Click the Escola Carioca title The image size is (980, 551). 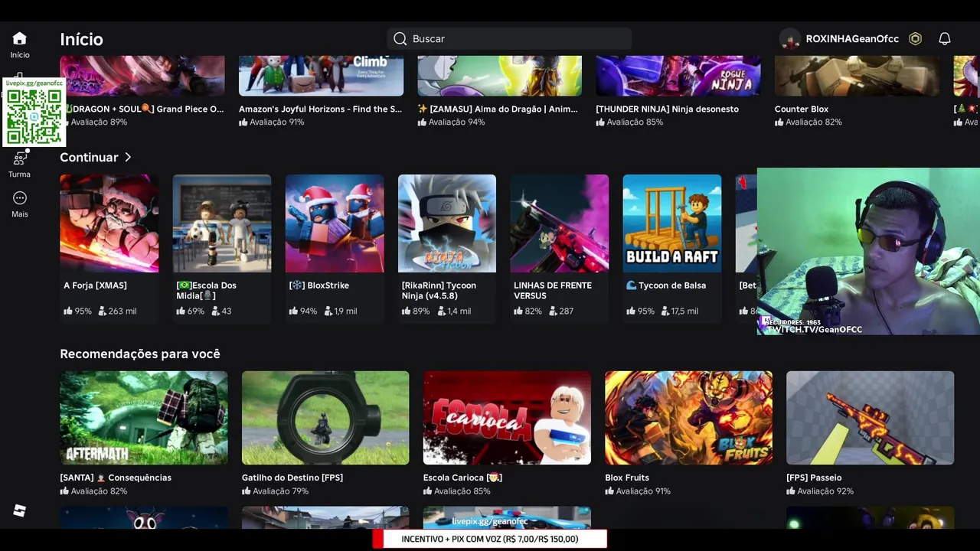pyautogui.click(x=462, y=478)
